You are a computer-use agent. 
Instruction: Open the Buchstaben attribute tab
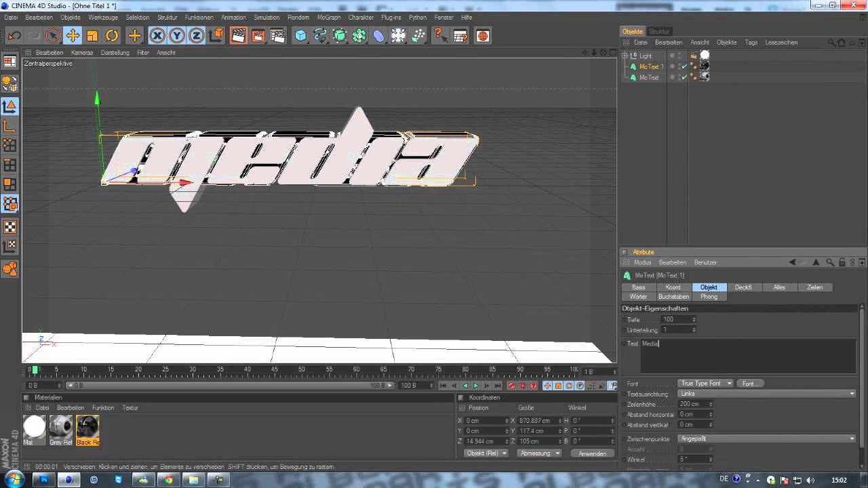tap(673, 297)
